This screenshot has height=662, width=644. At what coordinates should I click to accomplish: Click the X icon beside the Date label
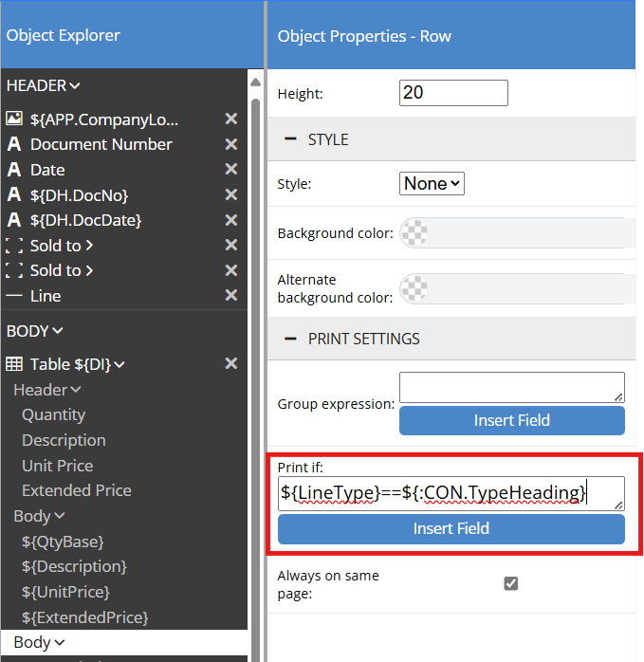[x=230, y=170]
